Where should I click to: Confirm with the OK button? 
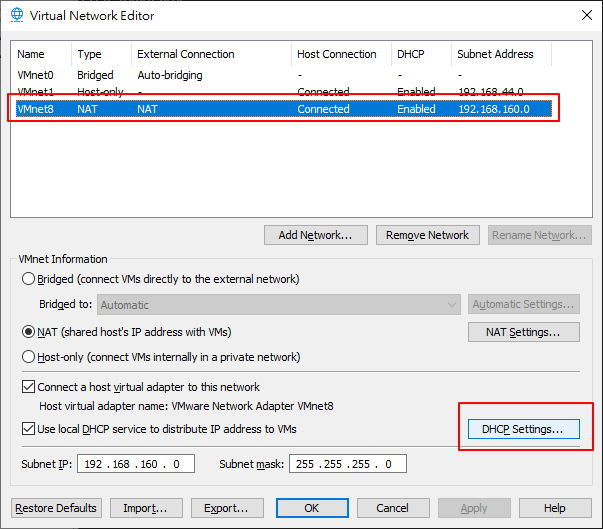[x=312, y=508]
